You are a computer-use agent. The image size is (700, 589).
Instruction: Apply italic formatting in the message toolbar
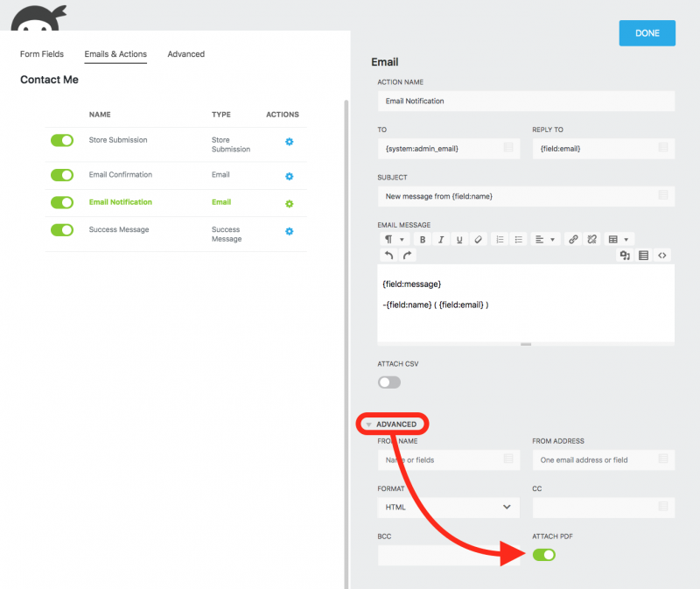click(440, 240)
